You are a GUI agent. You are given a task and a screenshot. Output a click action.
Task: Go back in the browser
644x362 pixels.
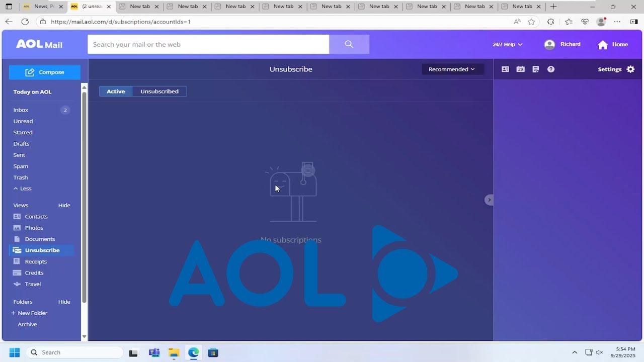9,22
